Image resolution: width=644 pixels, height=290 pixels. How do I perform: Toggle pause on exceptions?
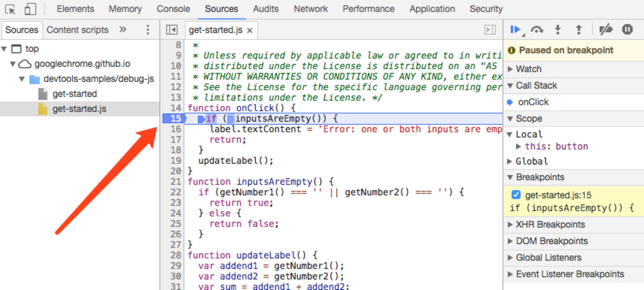(627, 29)
